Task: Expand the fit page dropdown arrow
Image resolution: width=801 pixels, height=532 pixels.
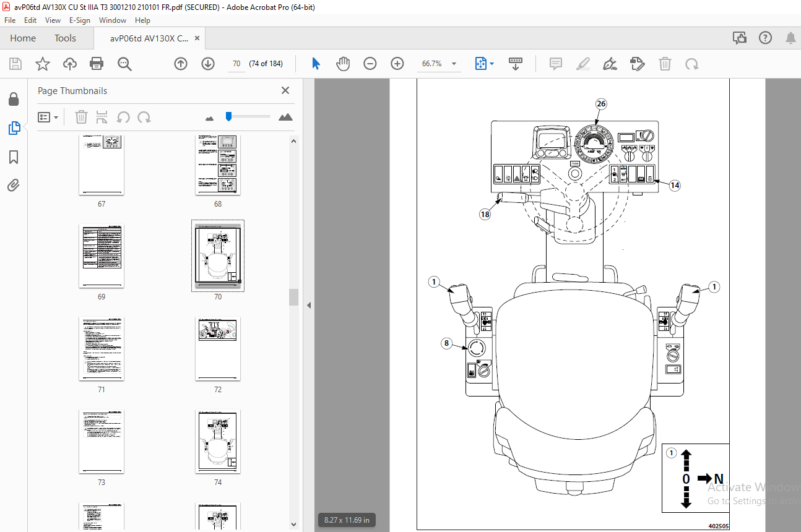Action: pyautogui.click(x=492, y=64)
